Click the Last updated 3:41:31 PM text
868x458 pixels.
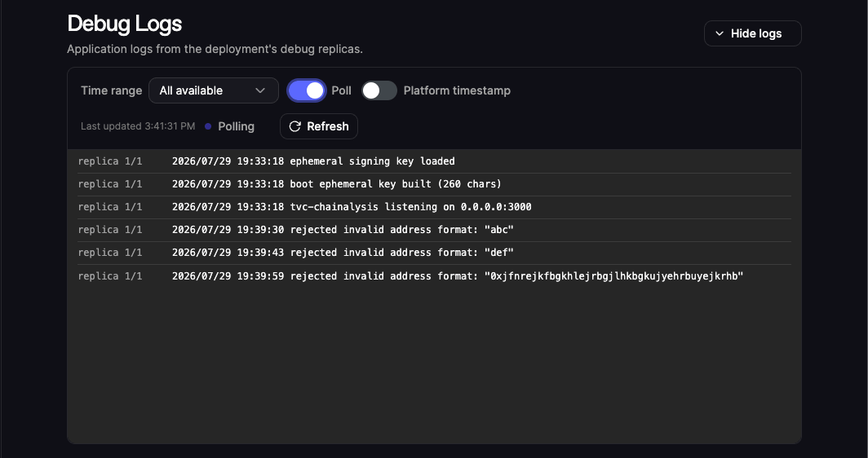(138, 126)
